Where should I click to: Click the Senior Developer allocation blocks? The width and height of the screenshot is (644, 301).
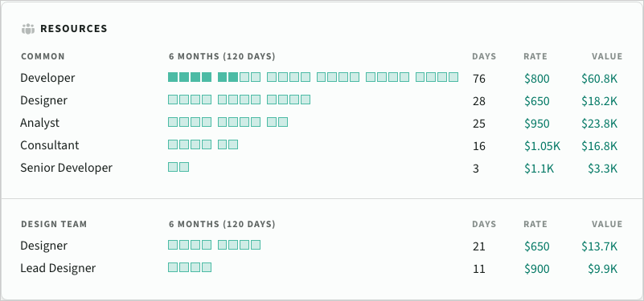[x=178, y=167]
